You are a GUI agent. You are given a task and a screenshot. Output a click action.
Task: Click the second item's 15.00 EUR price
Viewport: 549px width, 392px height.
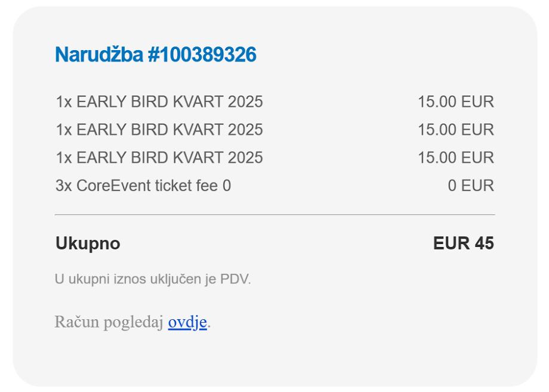[x=455, y=130]
